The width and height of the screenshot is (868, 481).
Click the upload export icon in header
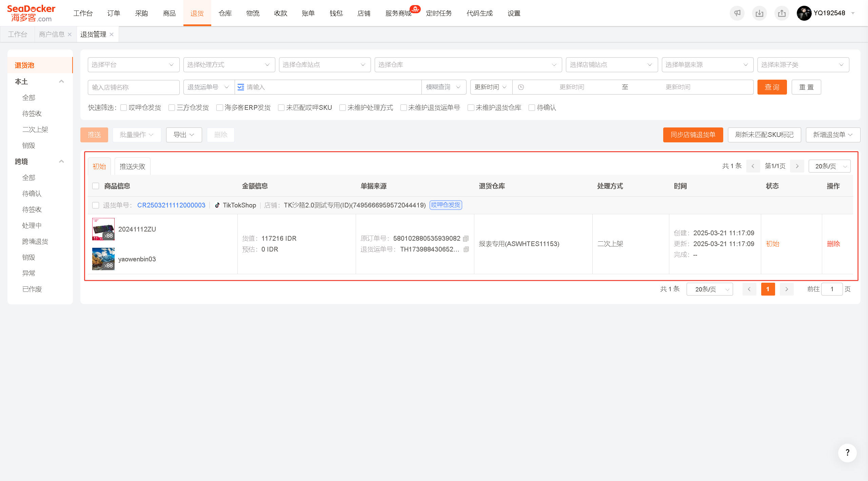782,13
